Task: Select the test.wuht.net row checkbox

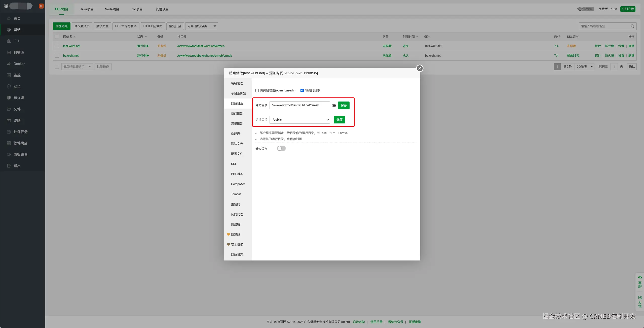Action: point(57,46)
